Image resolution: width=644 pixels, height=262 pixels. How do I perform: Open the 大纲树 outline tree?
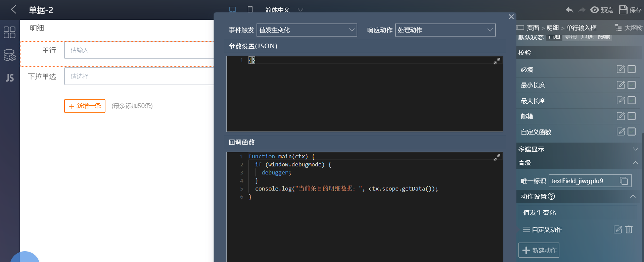tap(629, 28)
